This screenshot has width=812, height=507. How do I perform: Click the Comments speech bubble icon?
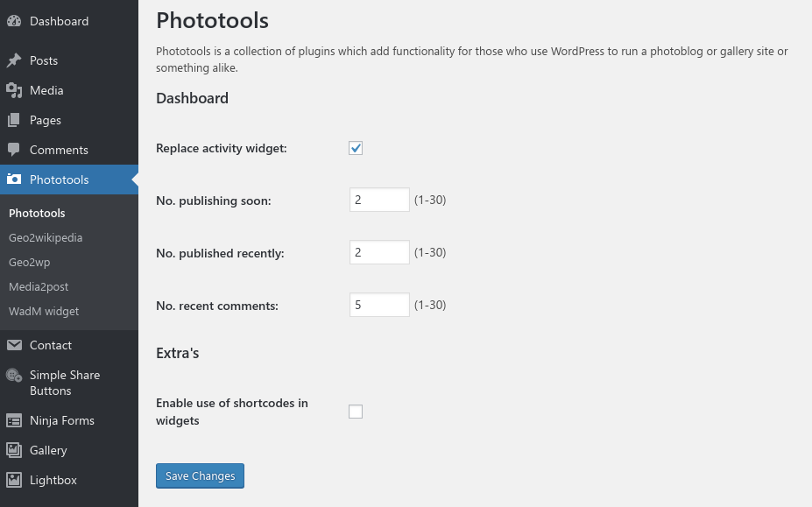[x=14, y=151]
